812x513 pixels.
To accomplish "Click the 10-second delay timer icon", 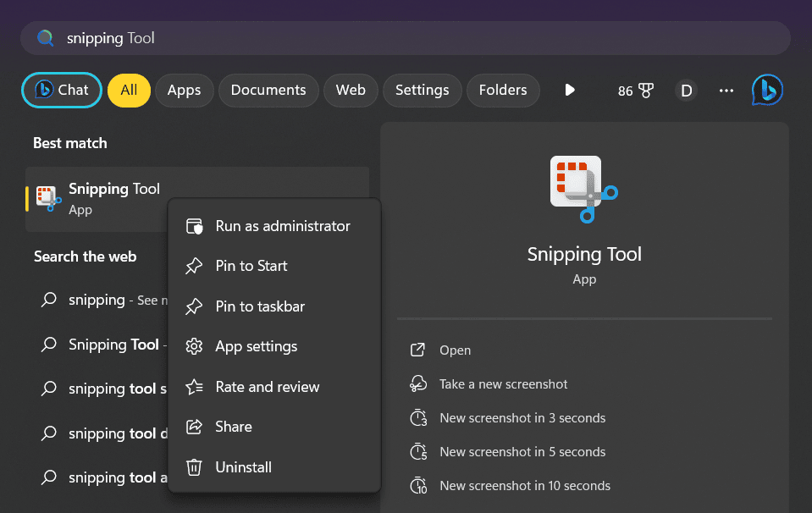I will 417,485.
